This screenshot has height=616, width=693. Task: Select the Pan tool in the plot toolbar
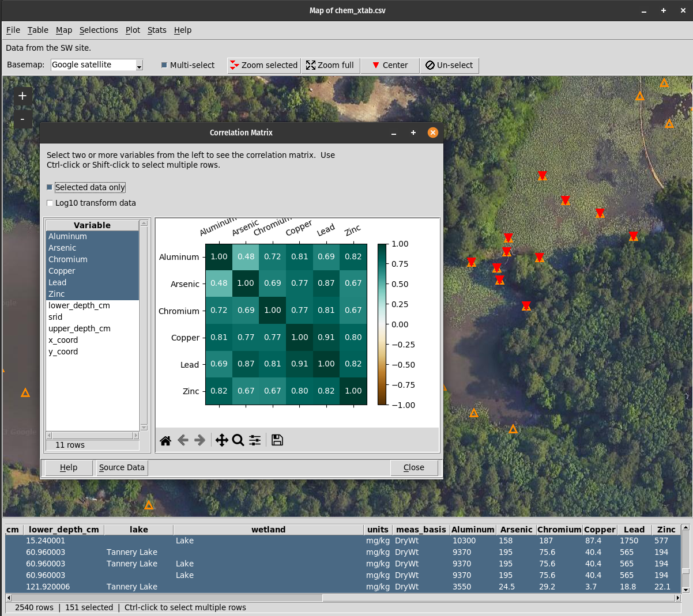[222, 440]
